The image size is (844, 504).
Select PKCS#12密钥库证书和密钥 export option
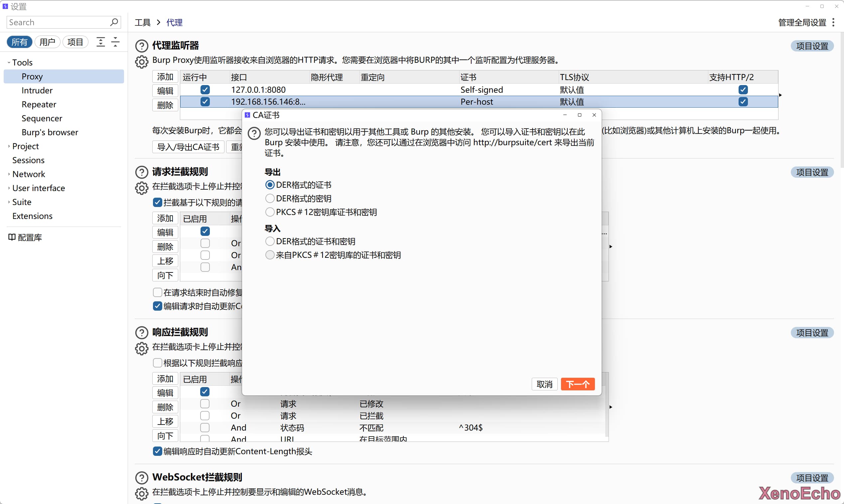(x=270, y=212)
